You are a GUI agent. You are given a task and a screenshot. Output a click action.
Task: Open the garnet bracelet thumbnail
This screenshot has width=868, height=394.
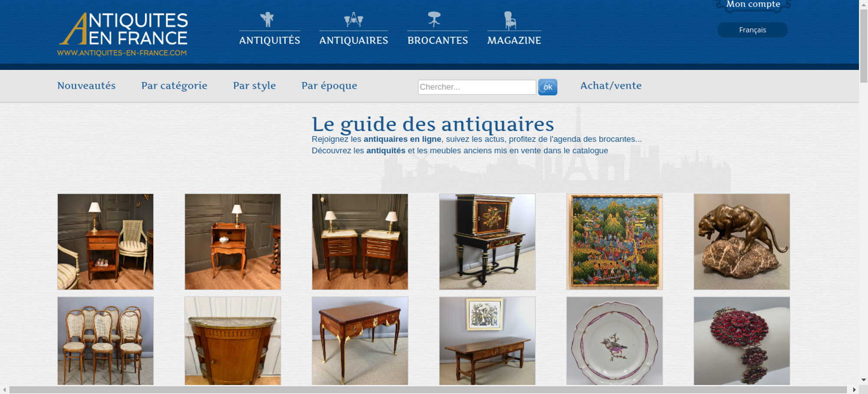742,341
